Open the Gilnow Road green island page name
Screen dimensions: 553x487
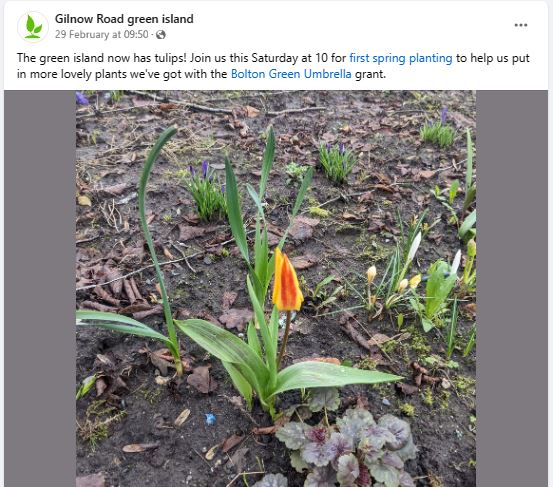pos(124,19)
